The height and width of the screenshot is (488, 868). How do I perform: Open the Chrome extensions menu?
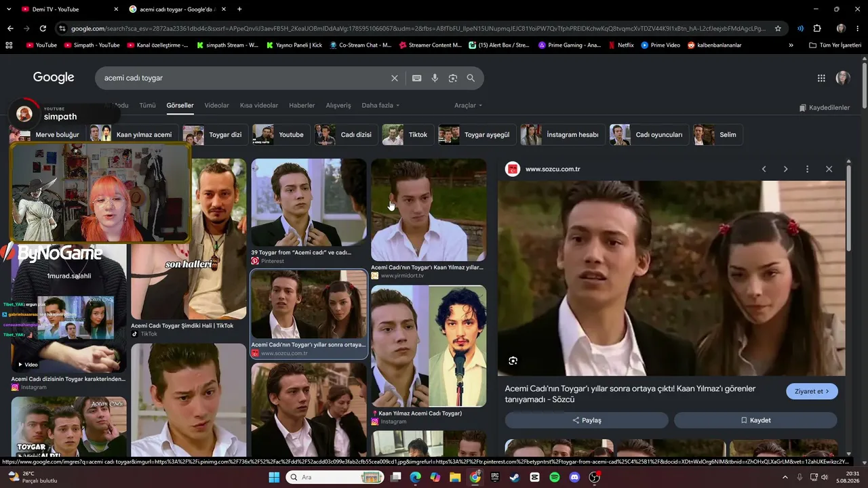pos(817,28)
